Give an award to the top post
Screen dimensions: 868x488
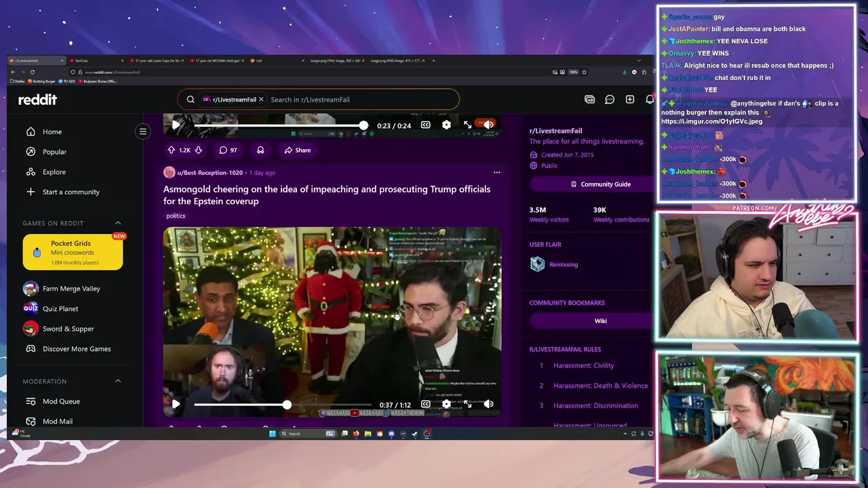(x=260, y=150)
